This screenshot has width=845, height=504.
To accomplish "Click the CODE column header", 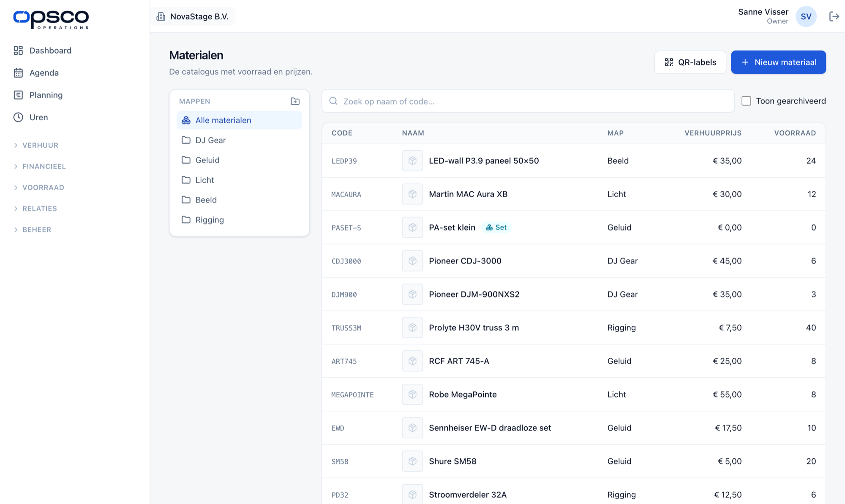I will pyautogui.click(x=342, y=133).
